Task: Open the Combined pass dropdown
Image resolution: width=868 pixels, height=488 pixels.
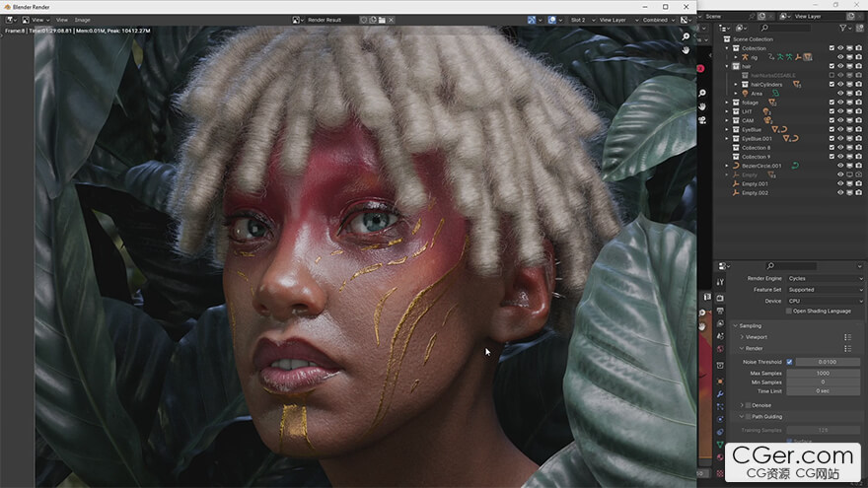Action: pyautogui.click(x=659, y=20)
